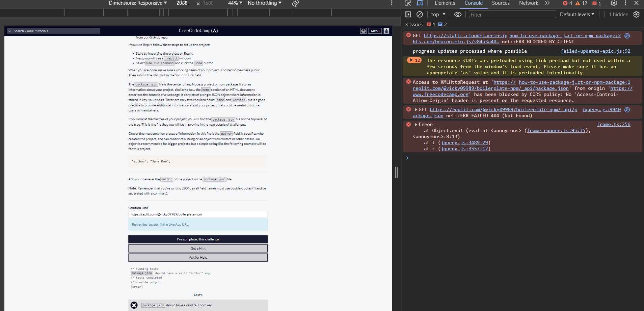644x311 pixels.
Task: Open the Default levels dropdown
Action: point(577,14)
